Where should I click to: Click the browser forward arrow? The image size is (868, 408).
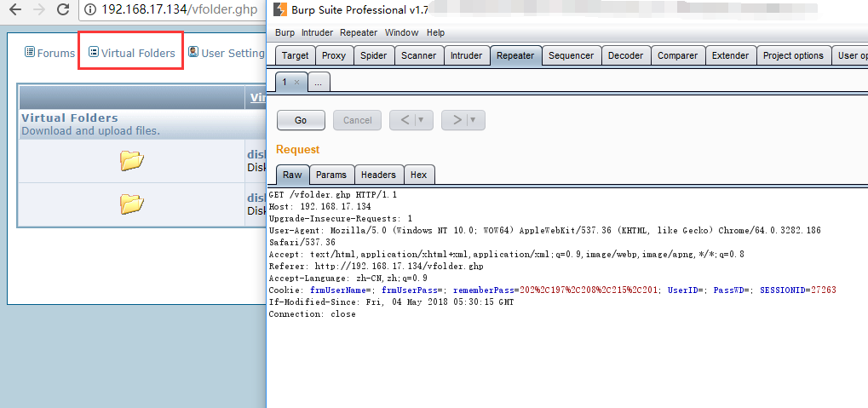[38, 9]
